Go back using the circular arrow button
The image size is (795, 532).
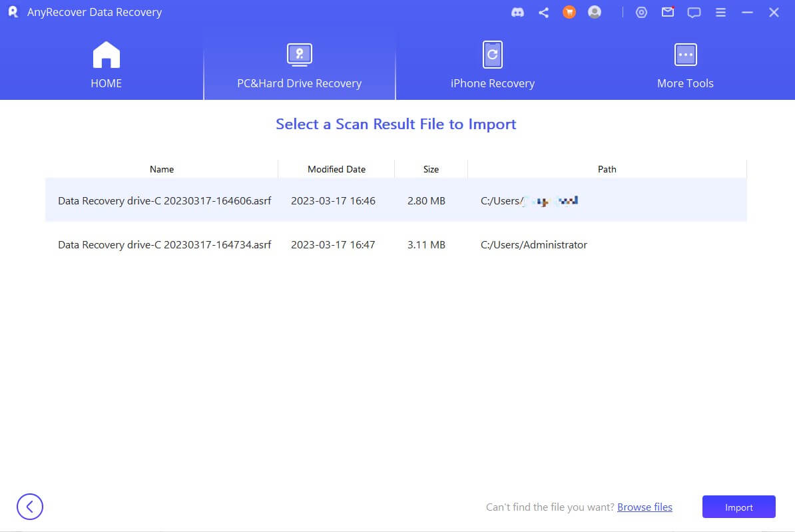[30, 507]
